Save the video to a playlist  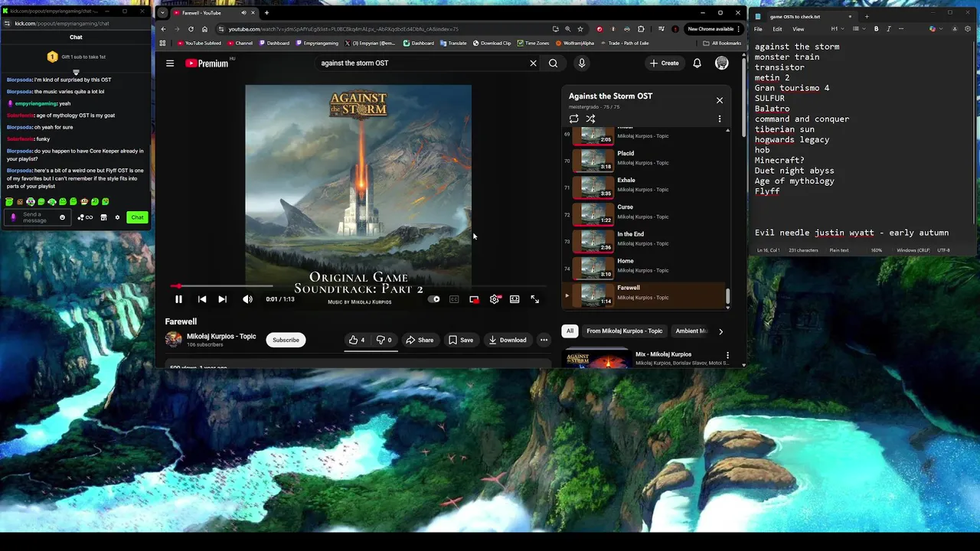(461, 340)
